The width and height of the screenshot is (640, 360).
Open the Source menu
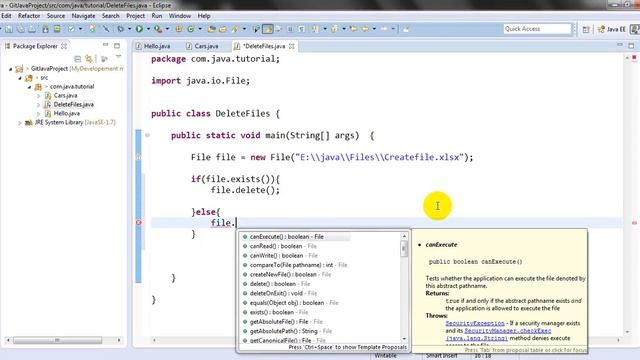(56, 16)
